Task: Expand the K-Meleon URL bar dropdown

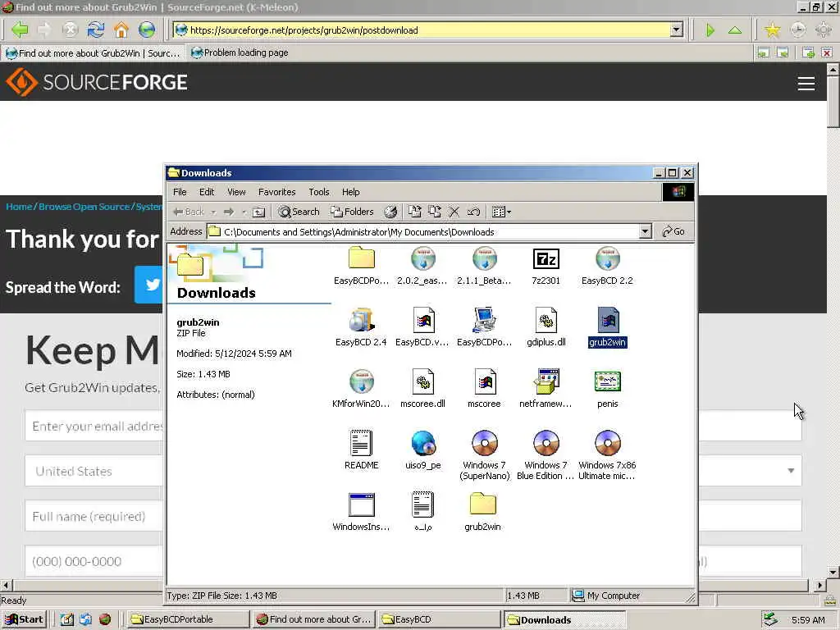Action: (677, 30)
